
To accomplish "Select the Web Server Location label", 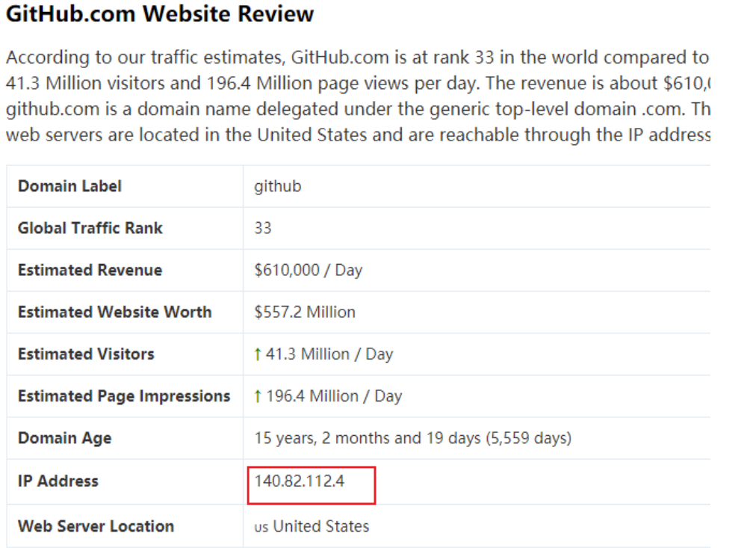I will click(96, 526).
